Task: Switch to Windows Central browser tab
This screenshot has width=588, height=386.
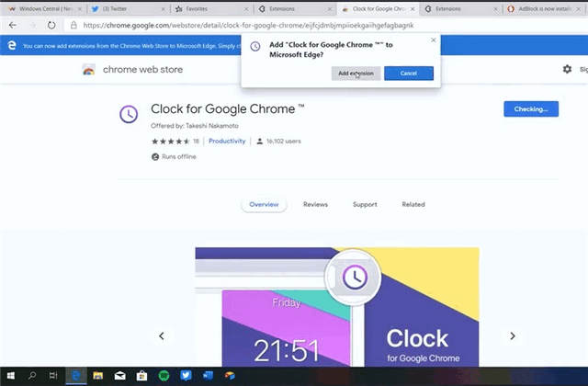Action: tap(41, 8)
